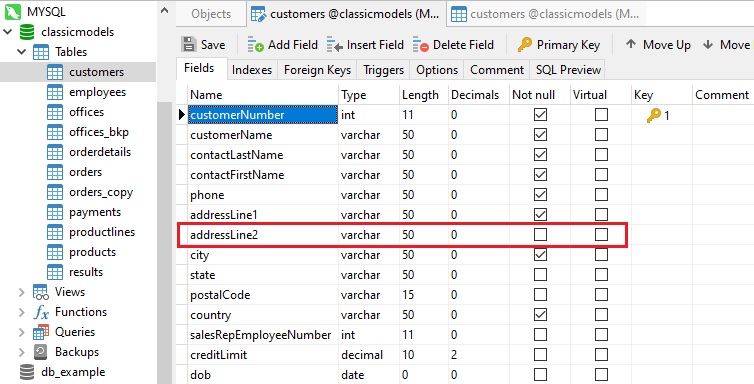Click the offices_bkp table icon

[55, 132]
